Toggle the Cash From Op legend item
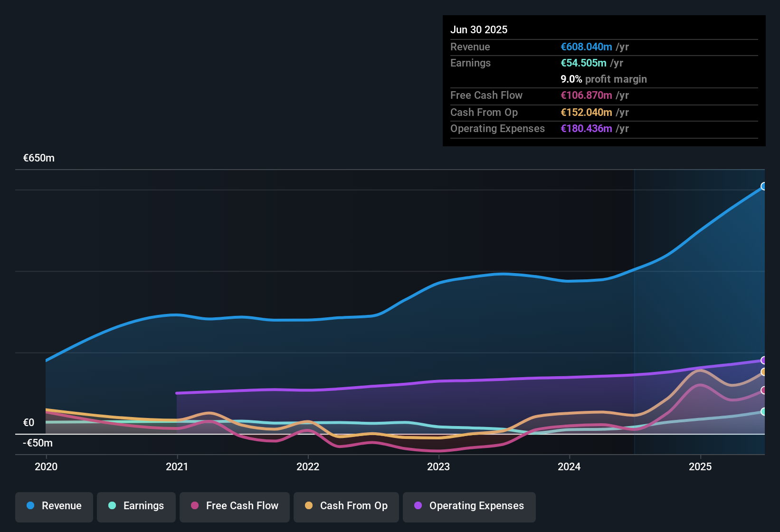Viewport: 780px width, 532px height. click(346, 506)
